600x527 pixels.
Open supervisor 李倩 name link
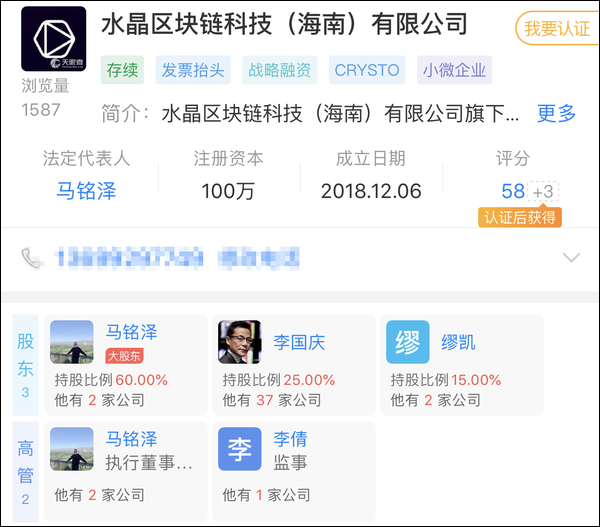click(290, 439)
